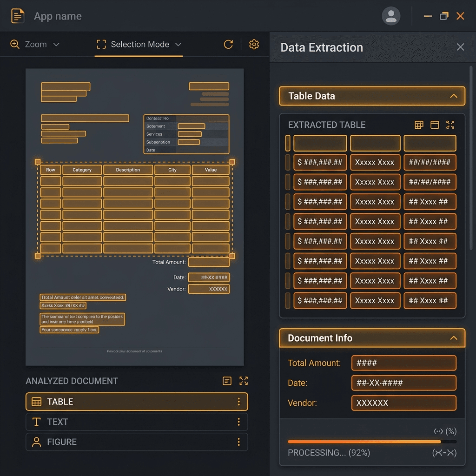Select the FIGURE element in the list
The width and height of the screenshot is (476, 476).
click(x=137, y=442)
